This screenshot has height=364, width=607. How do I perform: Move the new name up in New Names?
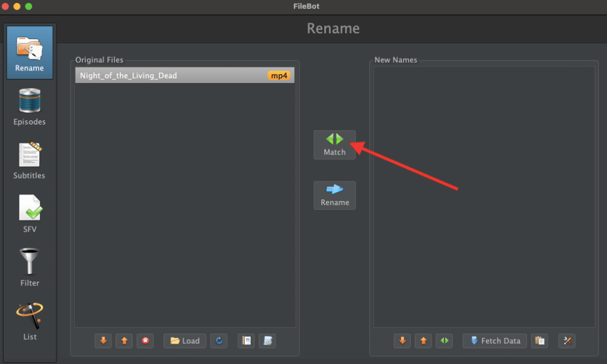(x=423, y=341)
